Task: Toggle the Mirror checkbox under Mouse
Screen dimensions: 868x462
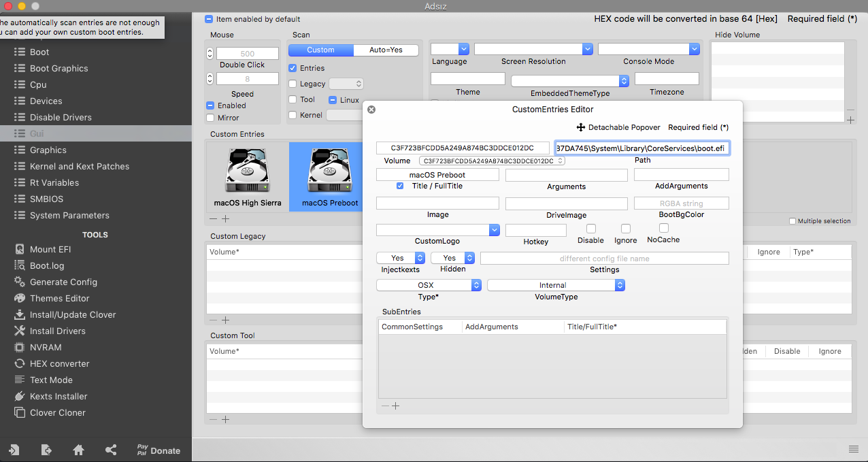Action: pos(210,118)
